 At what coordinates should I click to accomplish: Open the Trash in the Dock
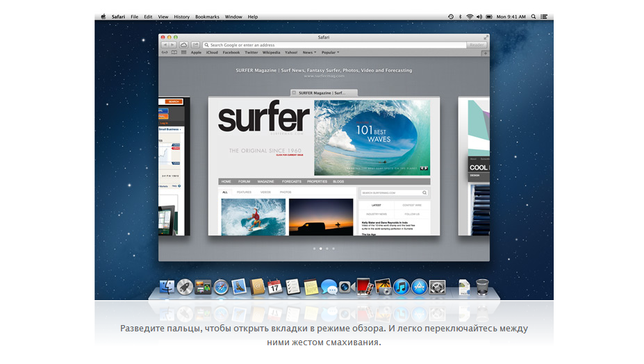coord(482,287)
